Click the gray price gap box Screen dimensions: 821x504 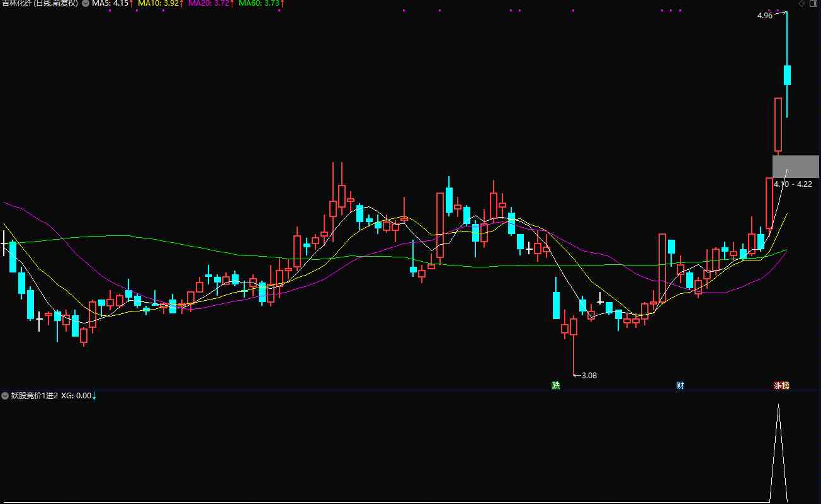point(796,167)
